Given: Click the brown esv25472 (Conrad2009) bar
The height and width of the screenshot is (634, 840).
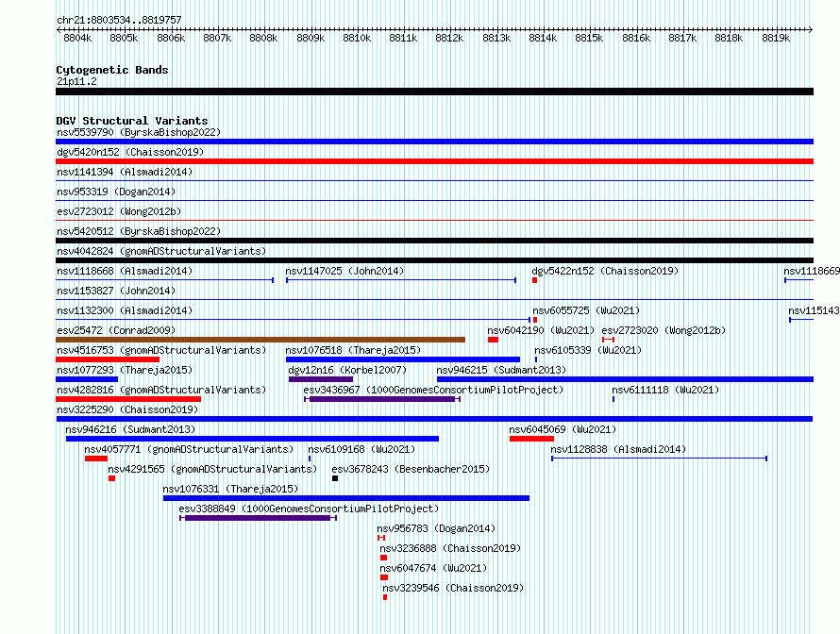Looking at the screenshot, I should pyautogui.click(x=260, y=340).
